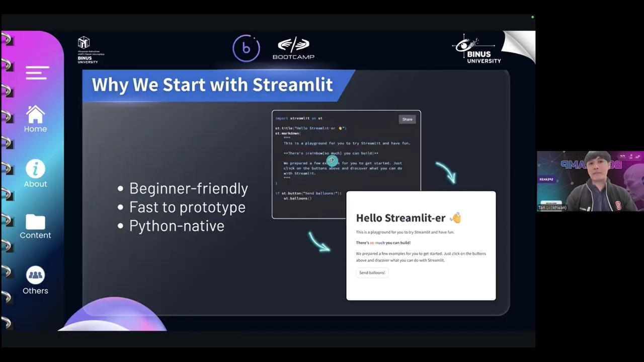Open the About info icon

tap(35, 169)
